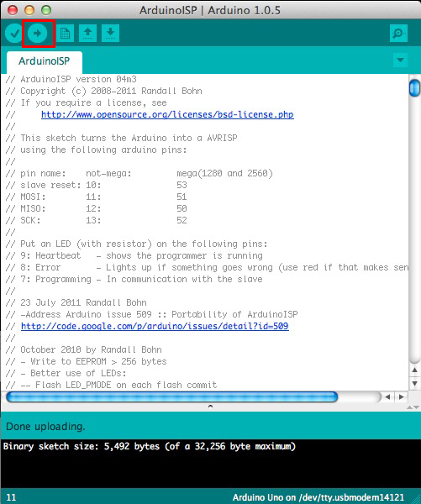Click the macOS yellow minimize button
The image size is (421, 504).
coord(29,10)
